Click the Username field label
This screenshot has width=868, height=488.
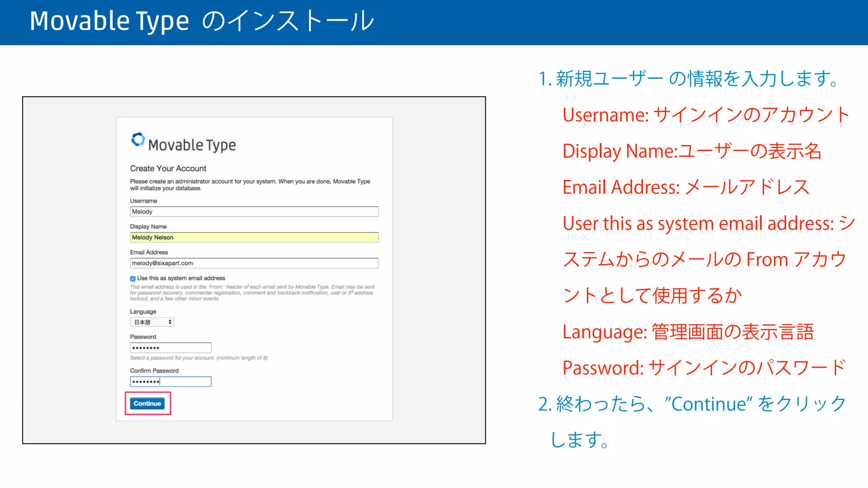coord(143,201)
